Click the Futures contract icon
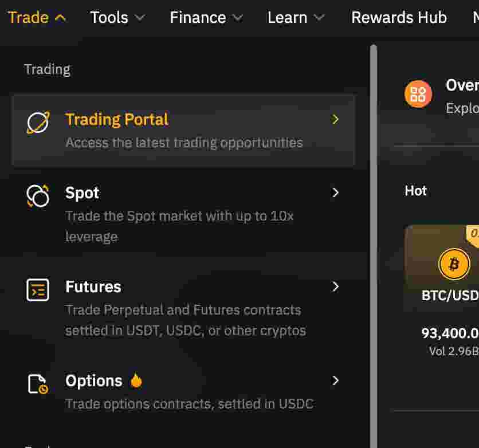Screen dimensions: 479x448 coord(38,289)
